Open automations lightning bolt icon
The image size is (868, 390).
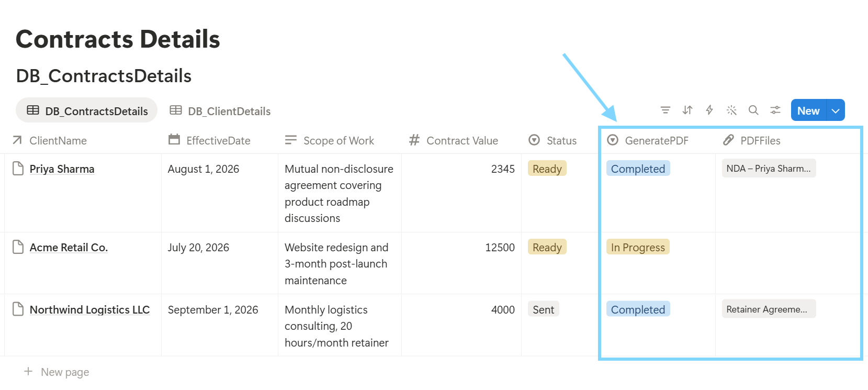709,110
